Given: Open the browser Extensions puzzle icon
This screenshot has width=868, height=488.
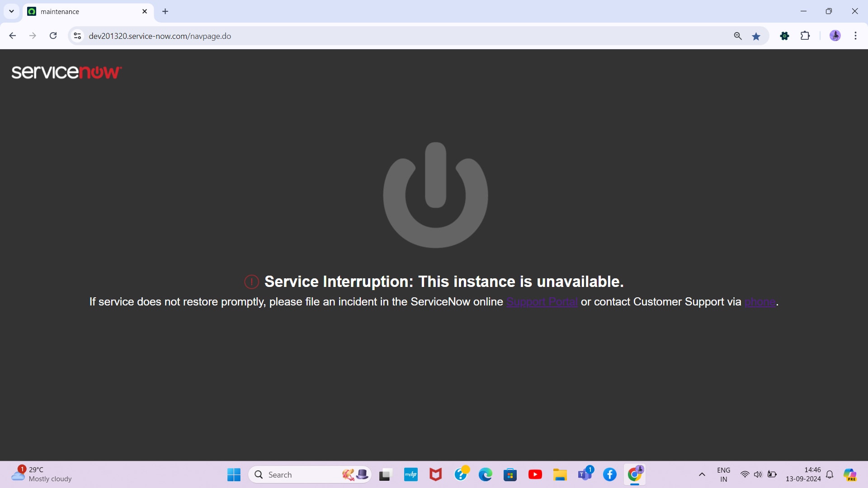Looking at the screenshot, I should click(806, 36).
